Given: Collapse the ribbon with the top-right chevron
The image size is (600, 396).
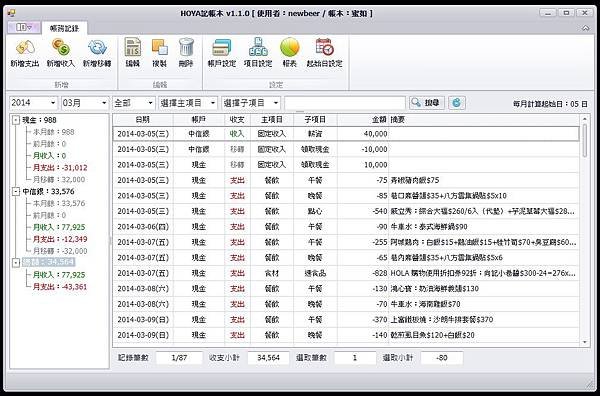Looking at the screenshot, I should [x=585, y=28].
